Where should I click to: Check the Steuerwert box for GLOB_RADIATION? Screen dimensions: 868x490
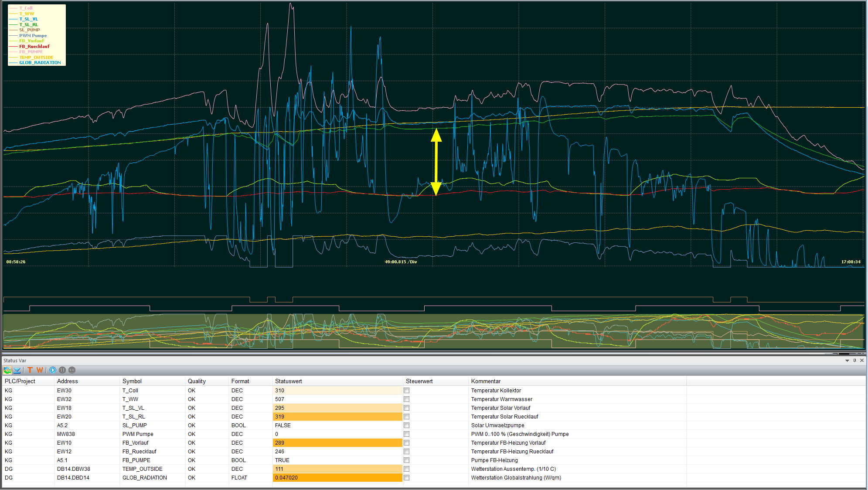click(x=407, y=478)
